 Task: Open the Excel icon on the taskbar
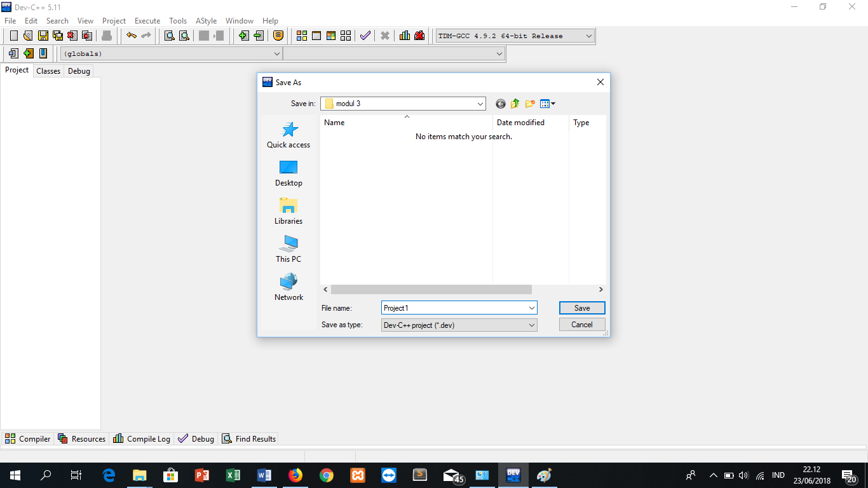(x=233, y=475)
